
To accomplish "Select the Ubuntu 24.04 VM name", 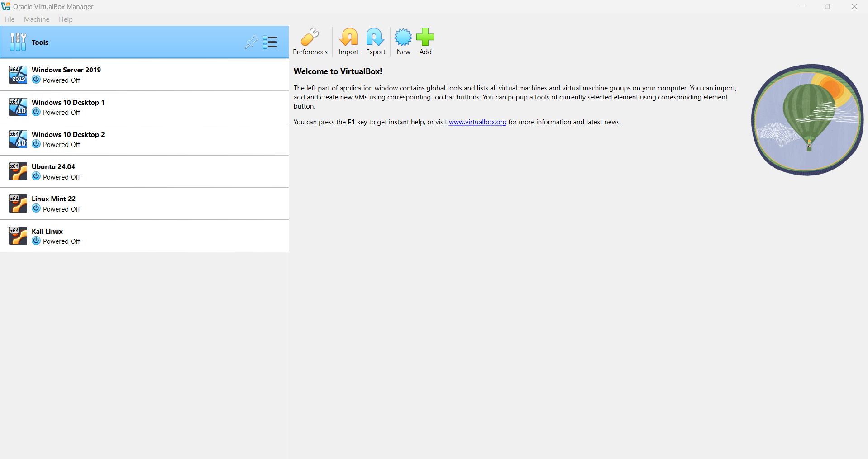I will (x=53, y=166).
